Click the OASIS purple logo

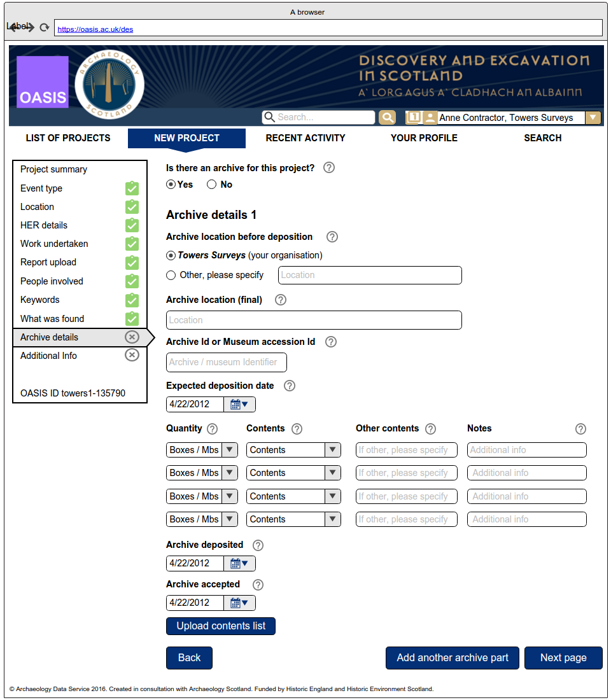pyautogui.click(x=43, y=81)
